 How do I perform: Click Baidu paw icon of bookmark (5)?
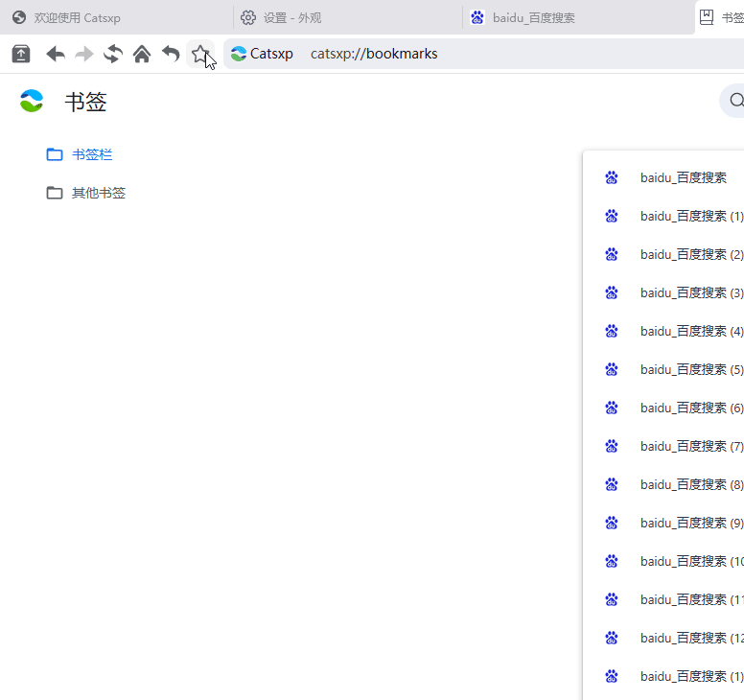(x=612, y=369)
